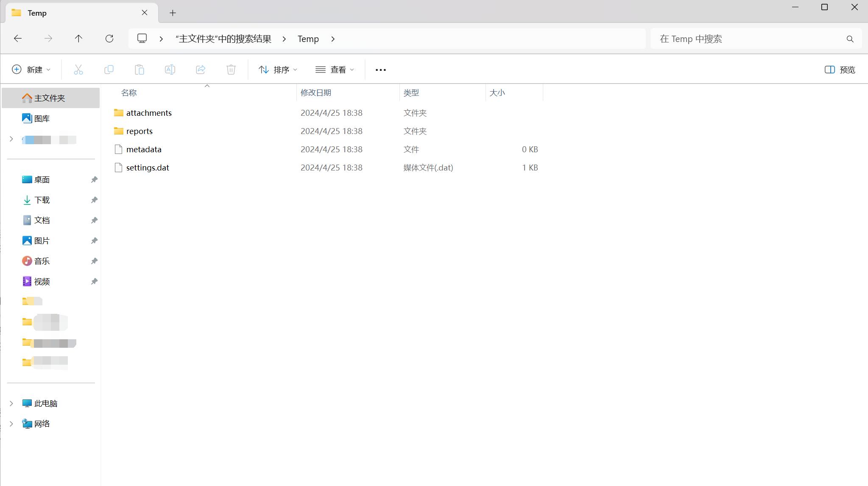Image resolution: width=868 pixels, height=486 pixels.
Task: Click the Rename icon in toolbar
Action: point(170,70)
